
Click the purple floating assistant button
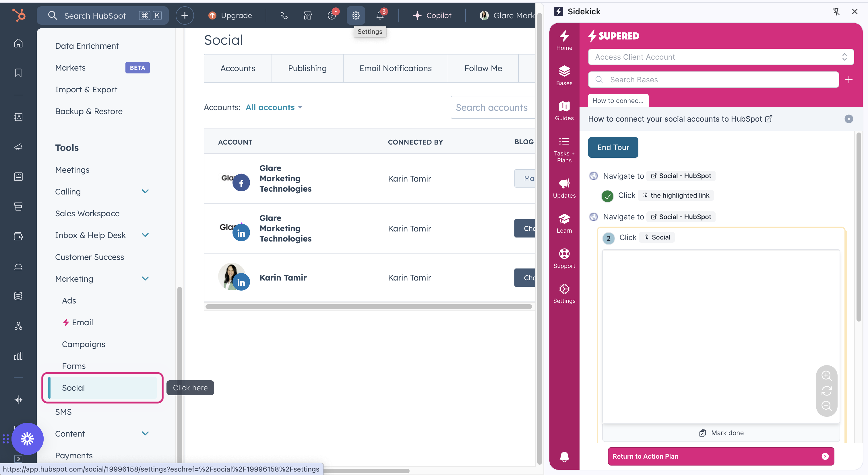(27, 439)
